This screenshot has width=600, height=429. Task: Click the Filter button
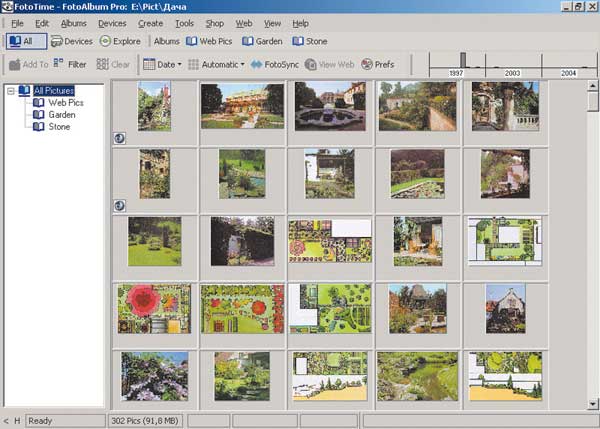[70, 64]
